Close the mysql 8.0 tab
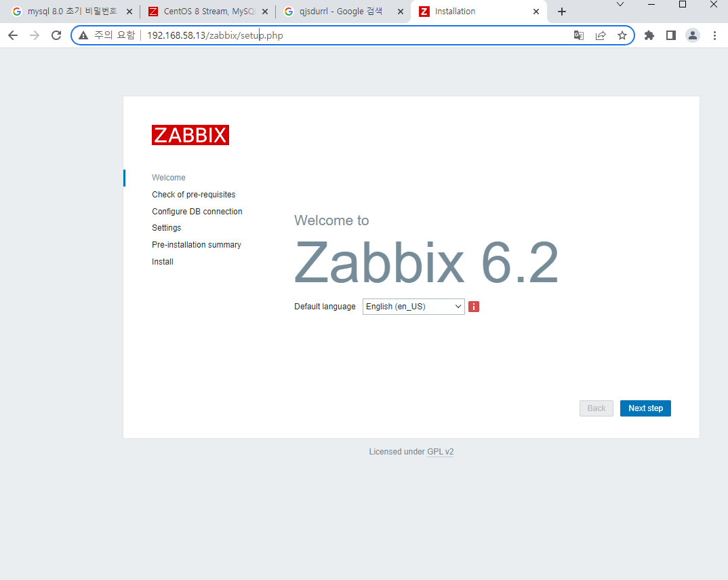 coord(129,12)
